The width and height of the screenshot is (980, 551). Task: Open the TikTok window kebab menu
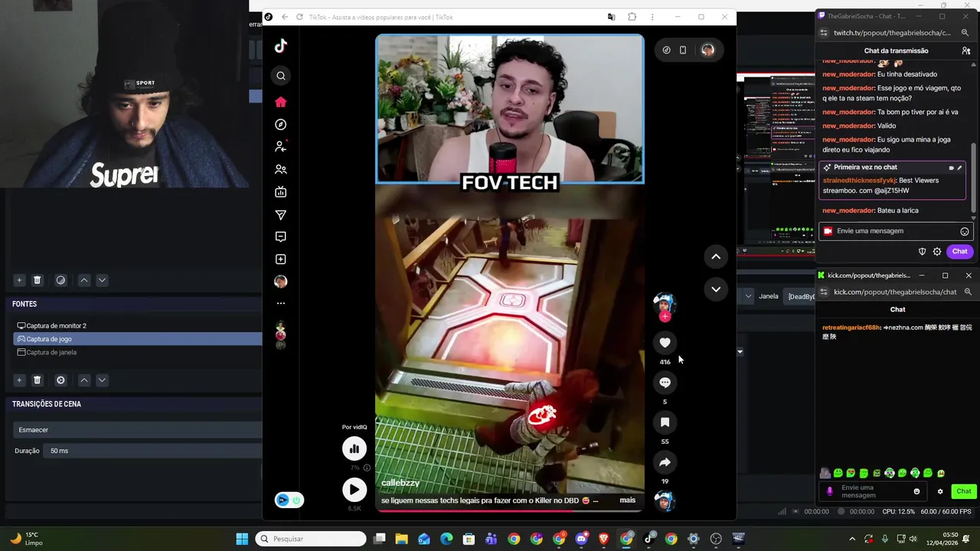pyautogui.click(x=652, y=17)
